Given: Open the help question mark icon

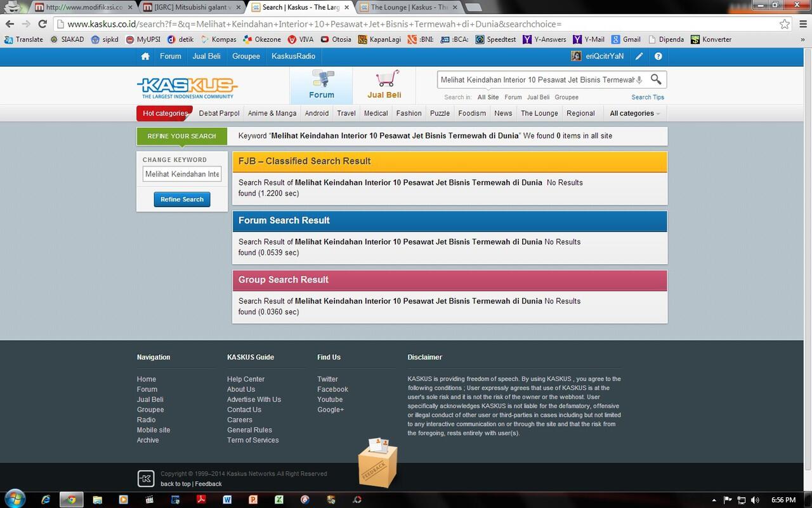Looking at the screenshot, I should tap(658, 56).
